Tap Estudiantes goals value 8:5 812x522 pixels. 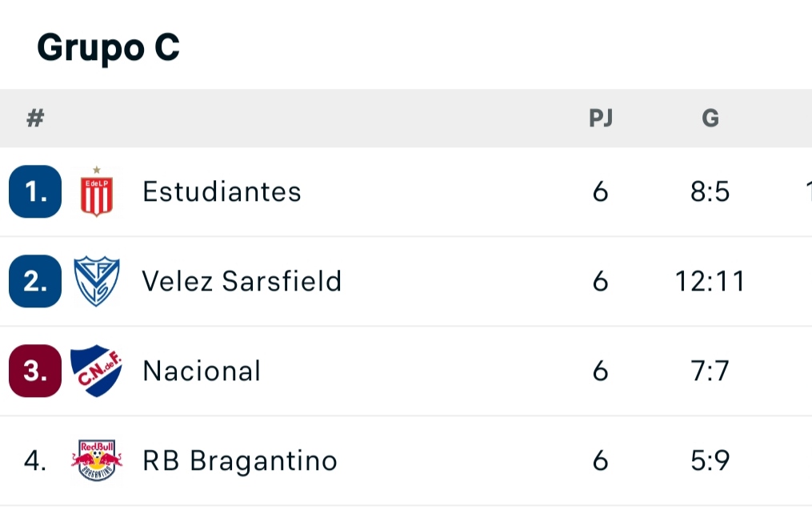click(x=710, y=192)
